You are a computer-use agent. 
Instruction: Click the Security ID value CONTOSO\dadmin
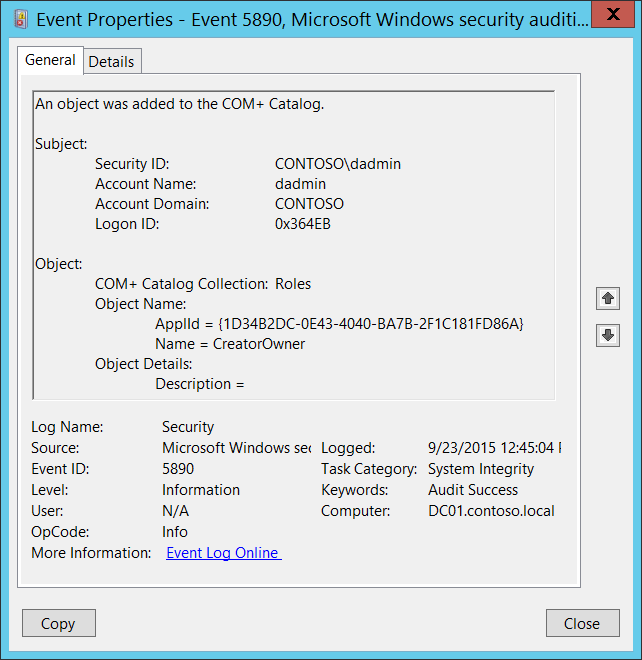tap(338, 164)
